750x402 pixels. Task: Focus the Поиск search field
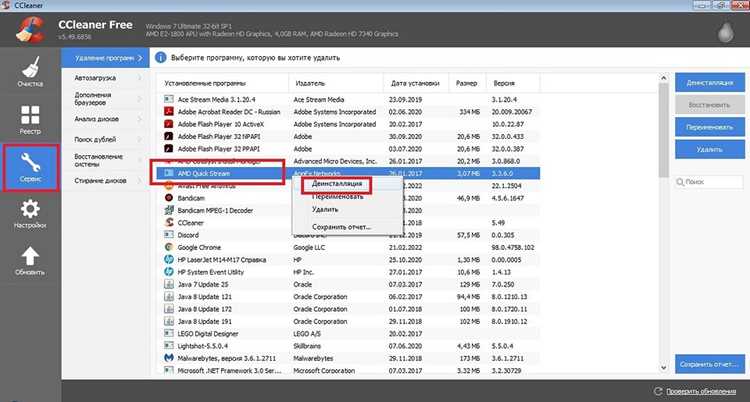point(710,182)
